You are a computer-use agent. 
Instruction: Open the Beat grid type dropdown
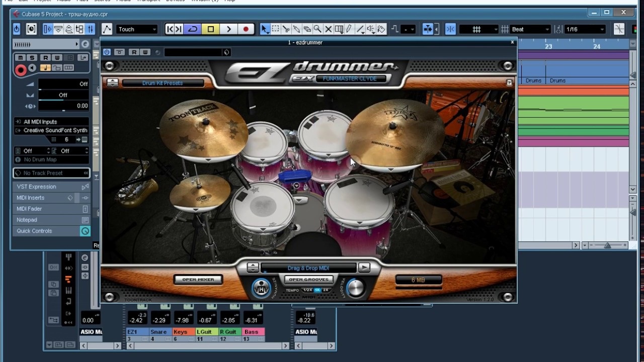530,29
